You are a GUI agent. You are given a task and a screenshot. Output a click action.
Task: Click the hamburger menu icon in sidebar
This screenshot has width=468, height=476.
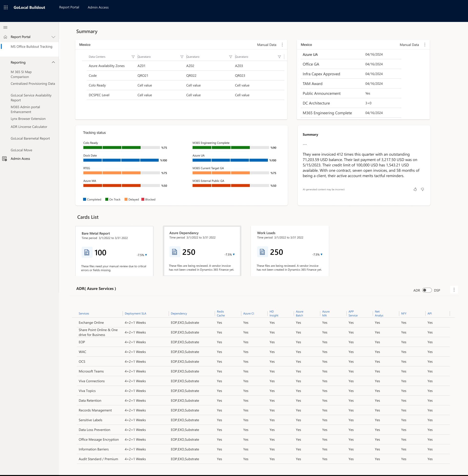(5, 27)
